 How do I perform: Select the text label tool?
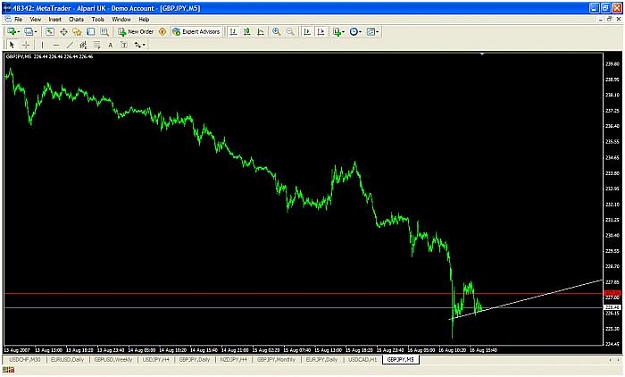(x=124, y=45)
